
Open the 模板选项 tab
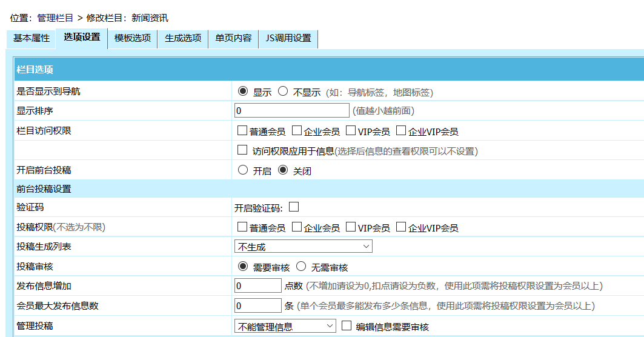(132, 39)
